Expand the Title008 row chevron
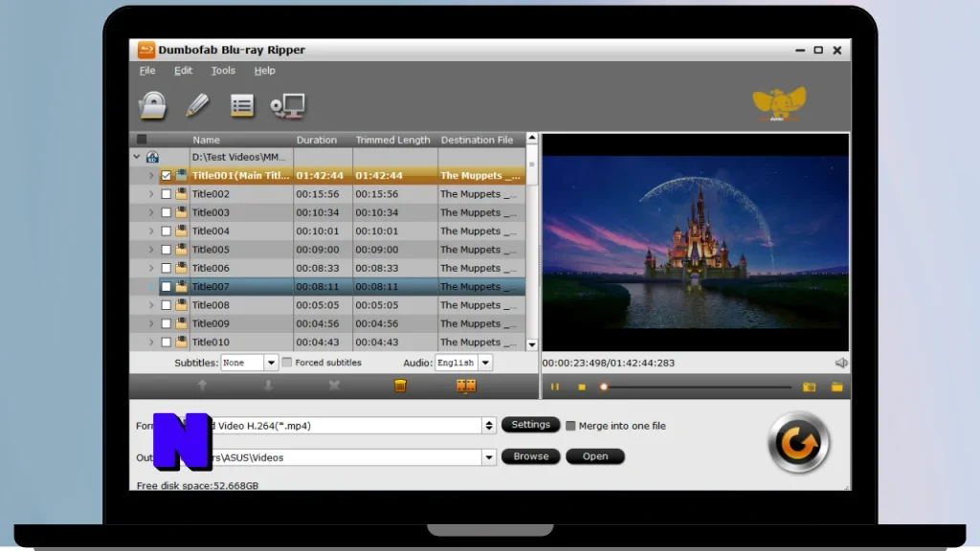Viewport: 980px width, 551px height. 150,305
